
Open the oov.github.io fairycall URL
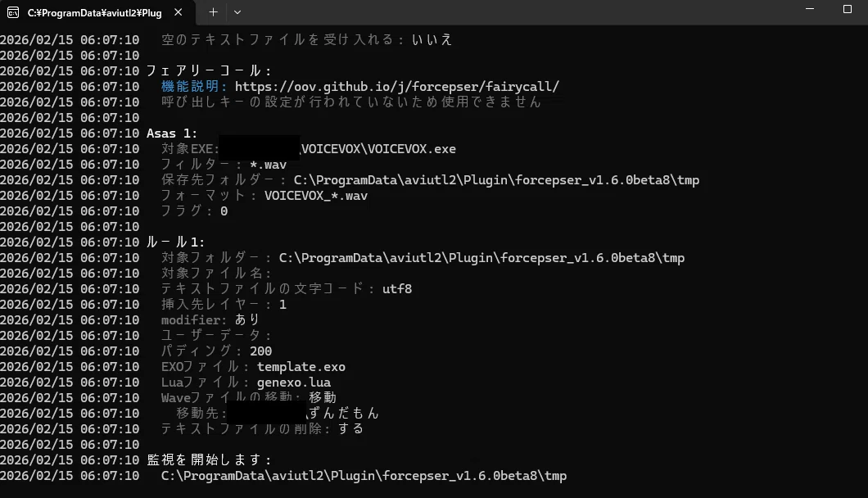pos(397,87)
